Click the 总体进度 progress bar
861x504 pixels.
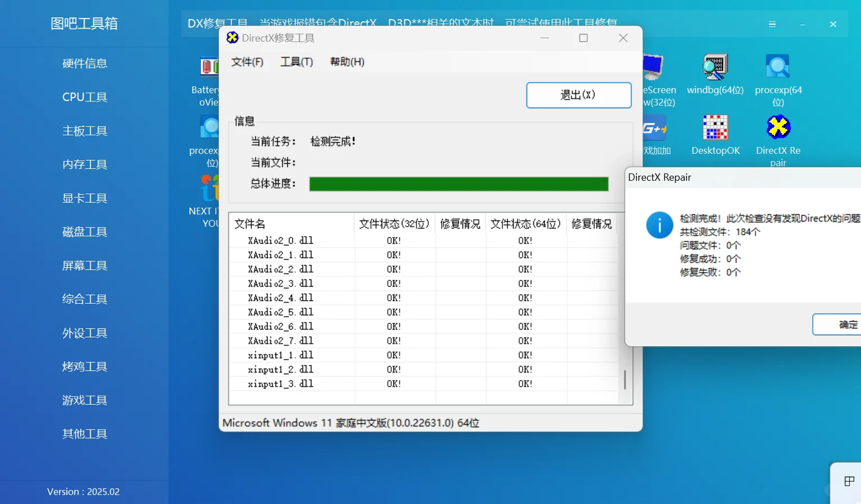pyautogui.click(x=459, y=184)
